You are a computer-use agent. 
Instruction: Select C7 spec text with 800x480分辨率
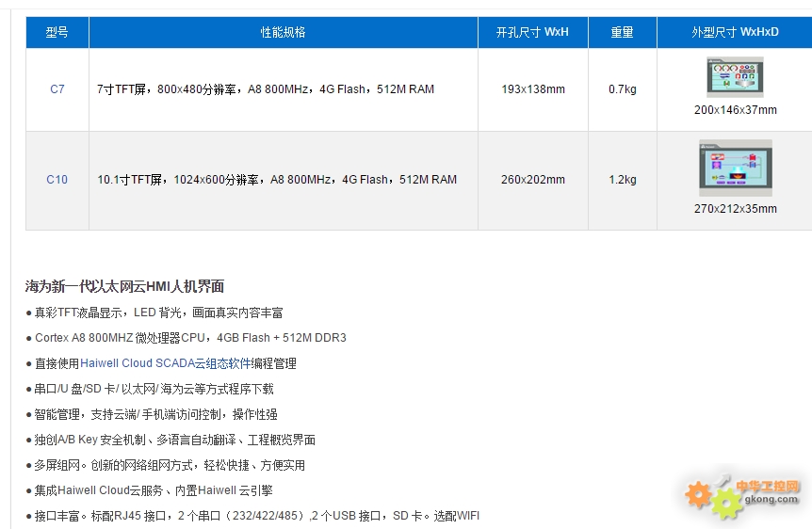tap(266, 89)
